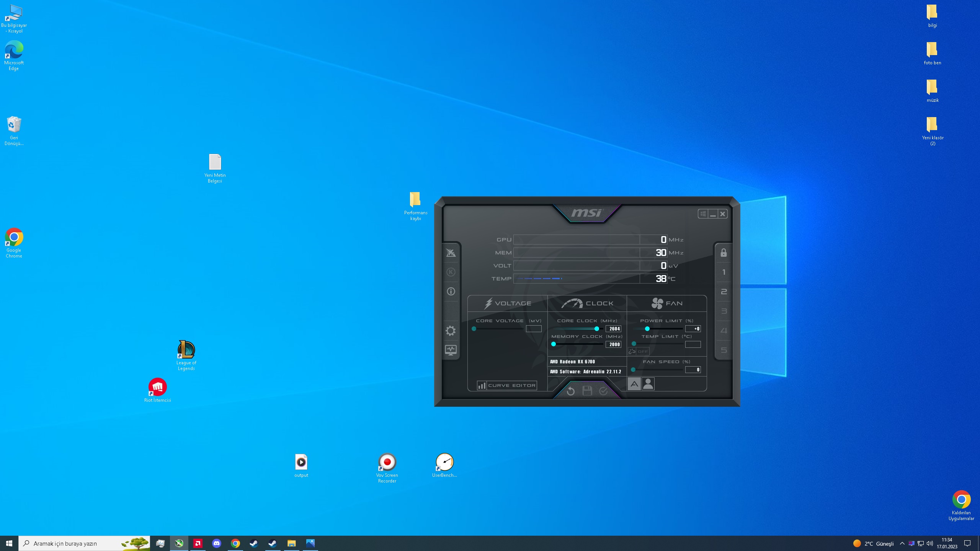
Task: Toggle auto fan speed A button
Action: click(634, 384)
